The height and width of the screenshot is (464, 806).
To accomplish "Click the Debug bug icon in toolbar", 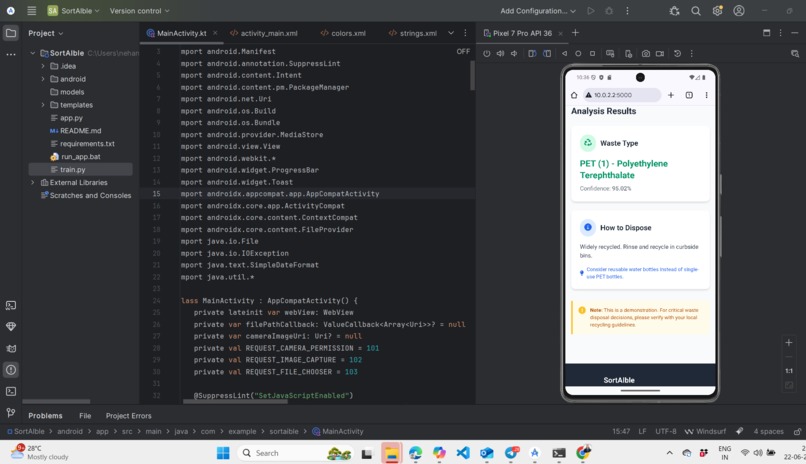I will pyautogui.click(x=609, y=11).
